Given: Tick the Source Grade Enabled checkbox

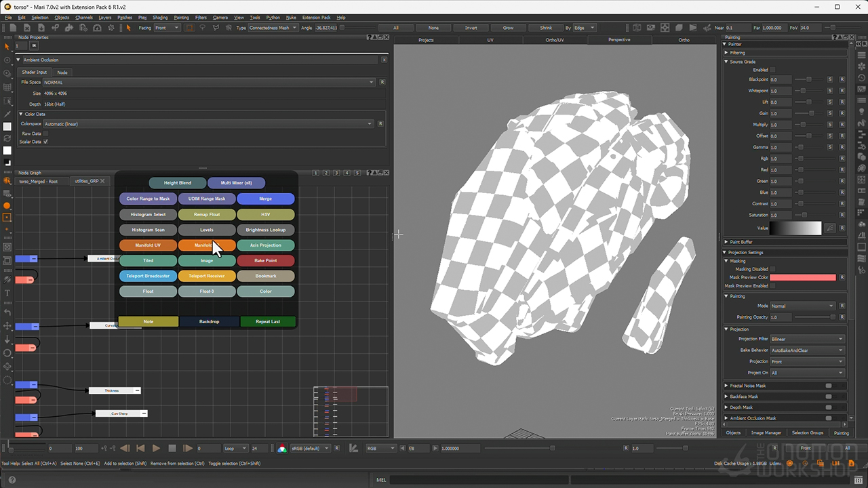Looking at the screenshot, I should pos(772,70).
